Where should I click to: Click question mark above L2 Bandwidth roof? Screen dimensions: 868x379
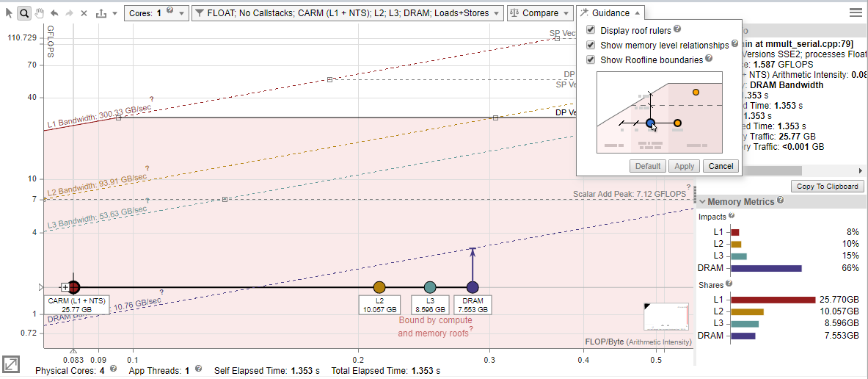click(x=147, y=168)
